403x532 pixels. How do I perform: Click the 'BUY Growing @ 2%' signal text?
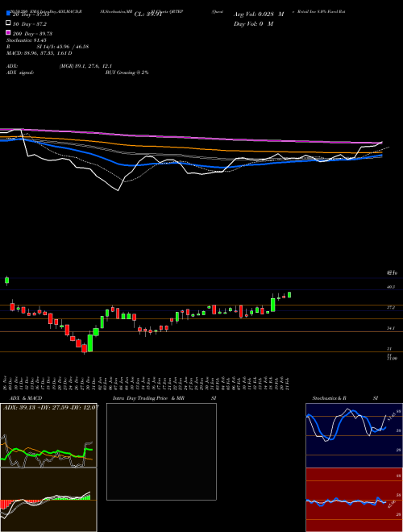(x=127, y=73)
